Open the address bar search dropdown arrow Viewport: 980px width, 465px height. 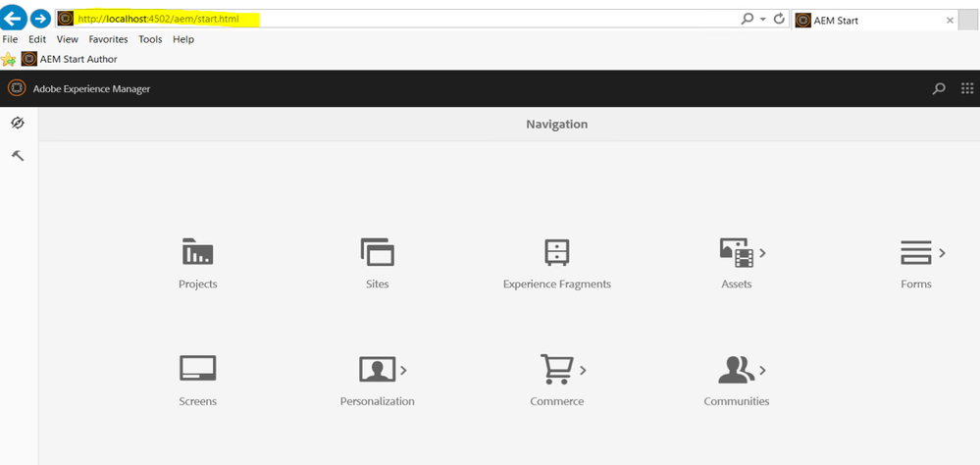[763, 20]
